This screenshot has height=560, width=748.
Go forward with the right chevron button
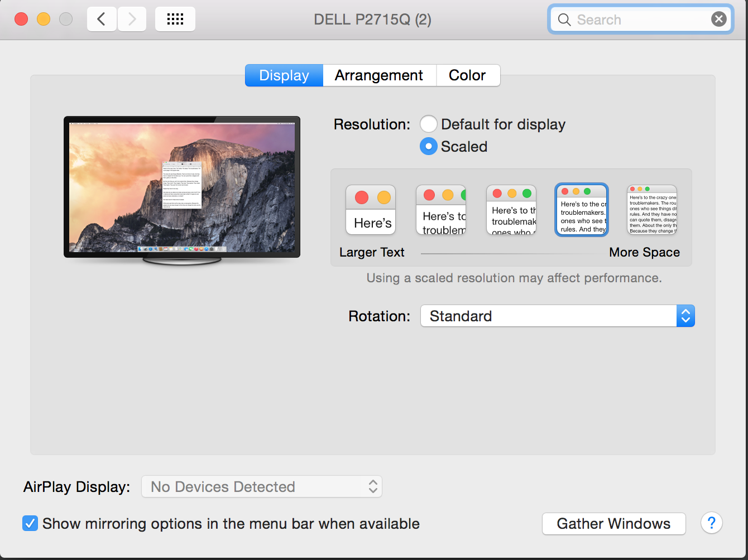click(x=132, y=20)
